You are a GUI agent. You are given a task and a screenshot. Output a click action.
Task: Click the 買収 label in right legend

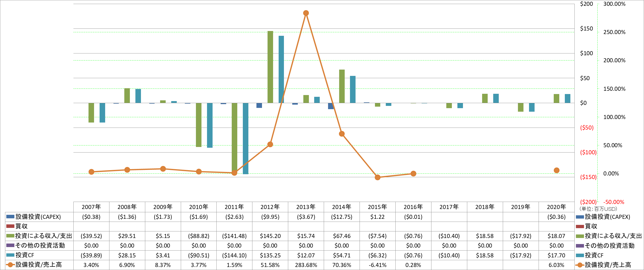591,226
